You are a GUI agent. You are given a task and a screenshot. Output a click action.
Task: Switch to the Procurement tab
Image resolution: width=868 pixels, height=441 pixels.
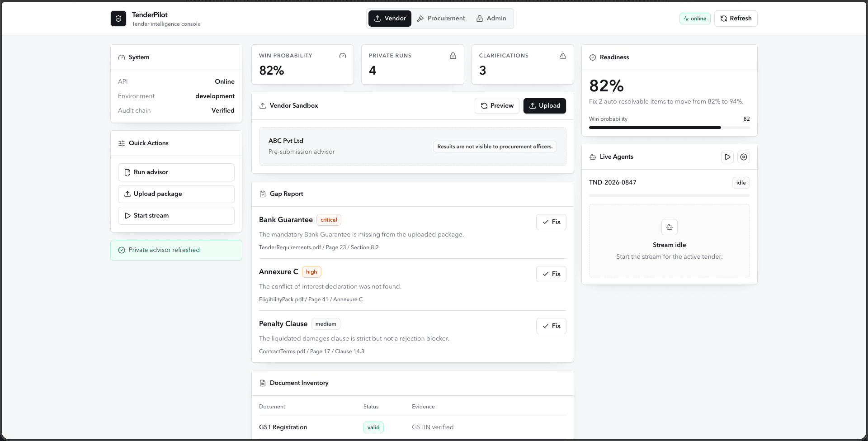441,19
